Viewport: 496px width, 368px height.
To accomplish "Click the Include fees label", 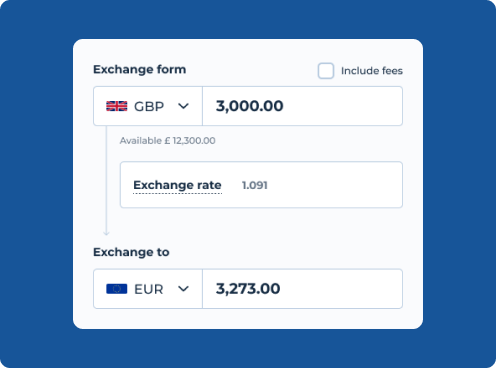I will 372,71.
